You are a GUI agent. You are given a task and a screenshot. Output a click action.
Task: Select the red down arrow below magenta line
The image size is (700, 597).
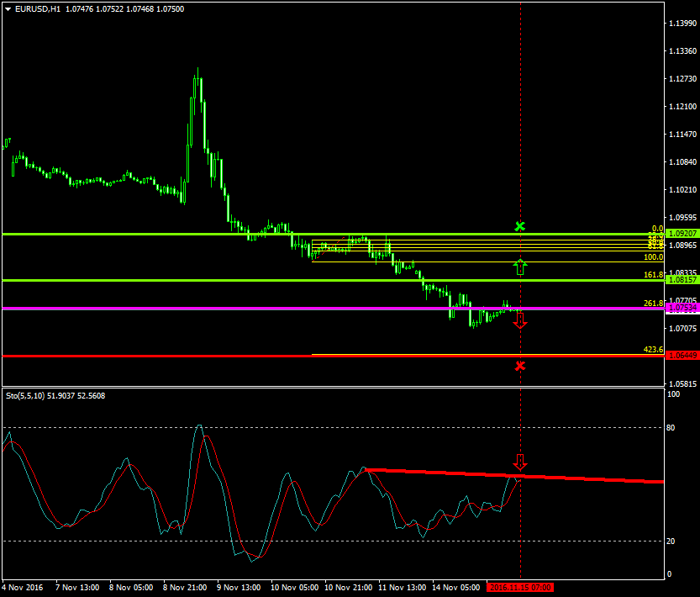520,320
